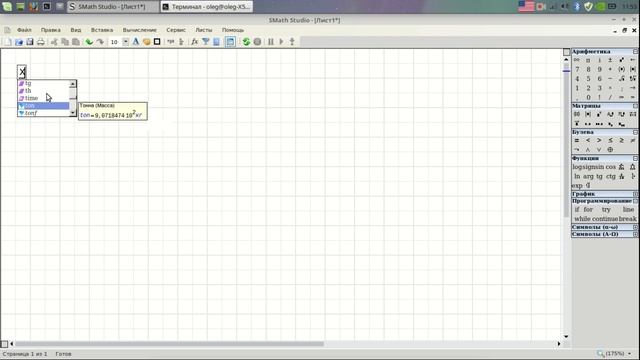The width and height of the screenshot is (640, 360).
Task: Pause the calculation process
Action: 271,42
